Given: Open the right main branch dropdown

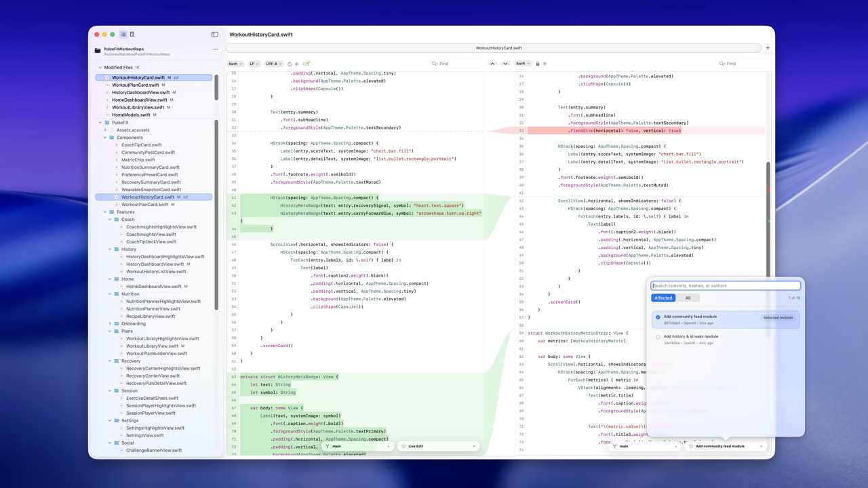Looking at the screenshot, I should point(645,447).
